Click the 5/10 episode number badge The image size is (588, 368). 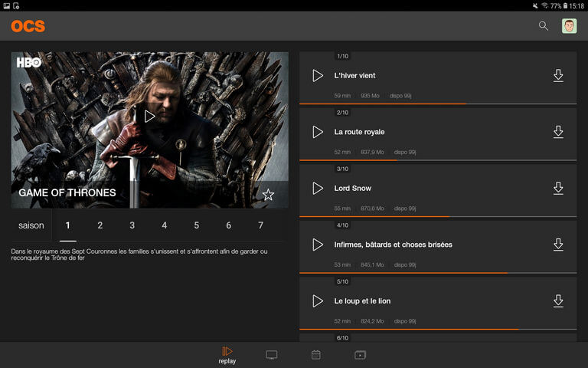pos(343,281)
